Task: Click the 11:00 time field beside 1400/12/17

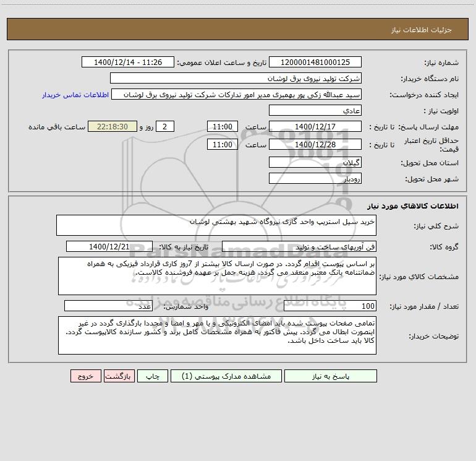Action: (x=222, y=126)
